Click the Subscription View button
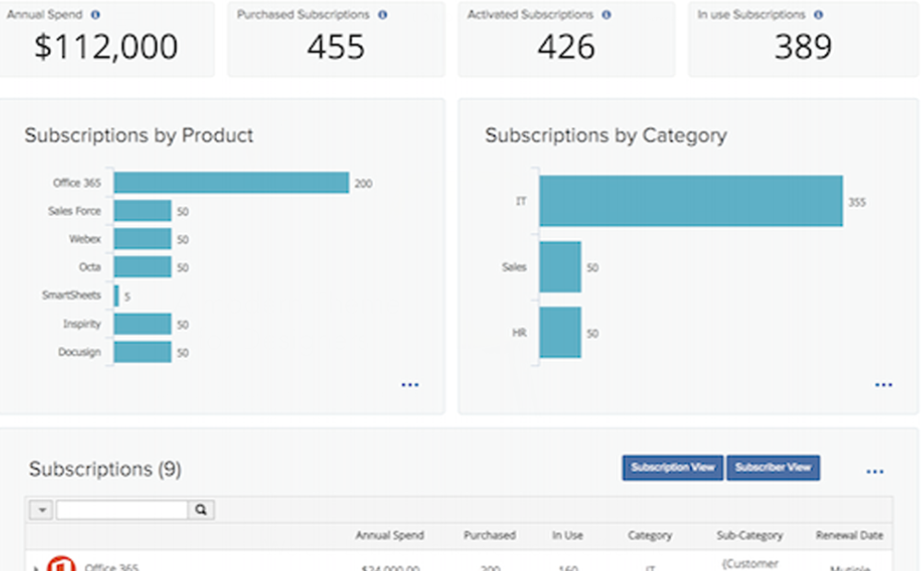Viewport: 924px width, 571px height. tap(673, 468)
